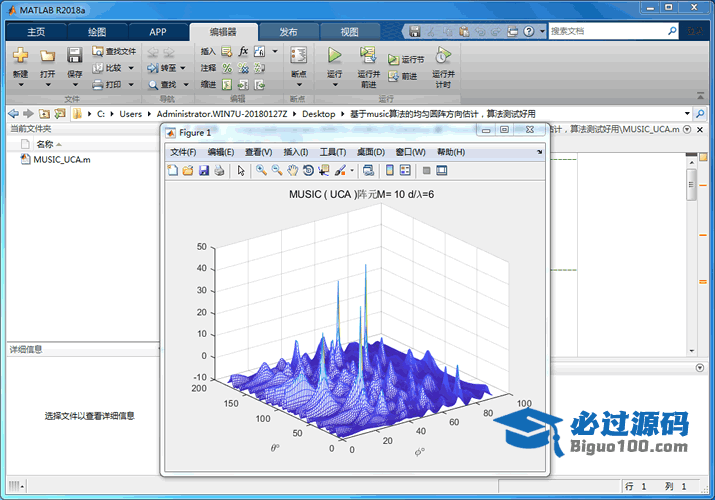Click Open File icon in Figure 1 toolbar

point(188,170)
